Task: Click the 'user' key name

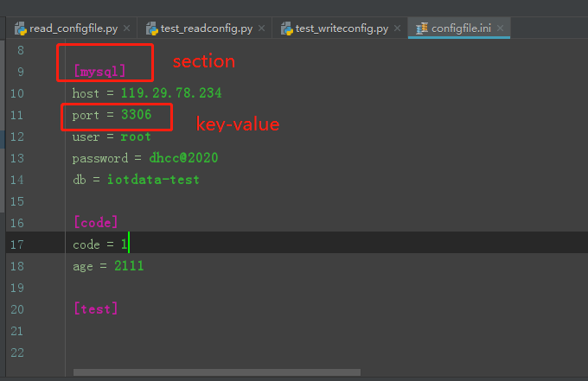Action: (86, 137)
